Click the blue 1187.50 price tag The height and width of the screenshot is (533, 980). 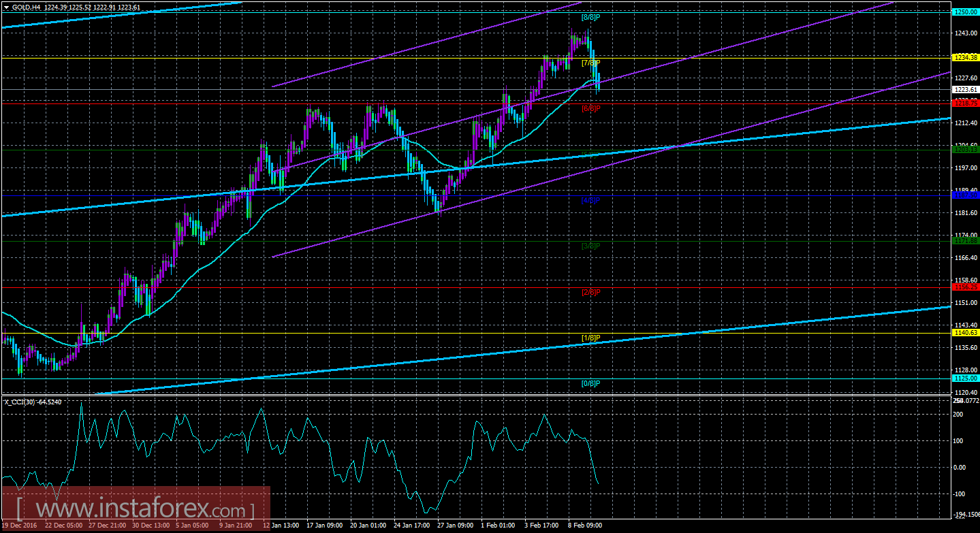point(966,195)
